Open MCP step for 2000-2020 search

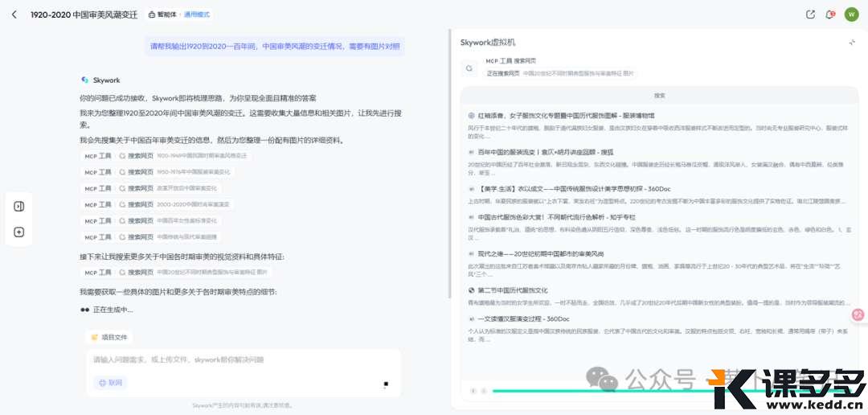158,204
